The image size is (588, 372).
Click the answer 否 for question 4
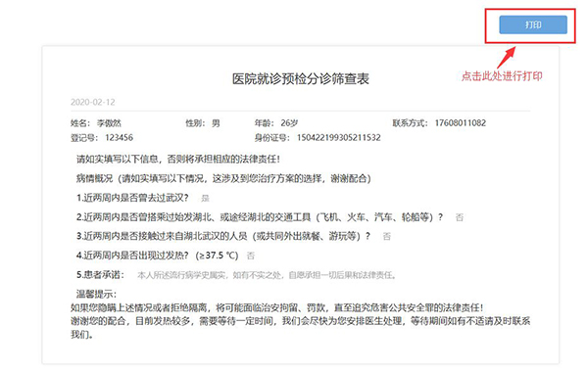pyautogui.click(x=251, y=256)
